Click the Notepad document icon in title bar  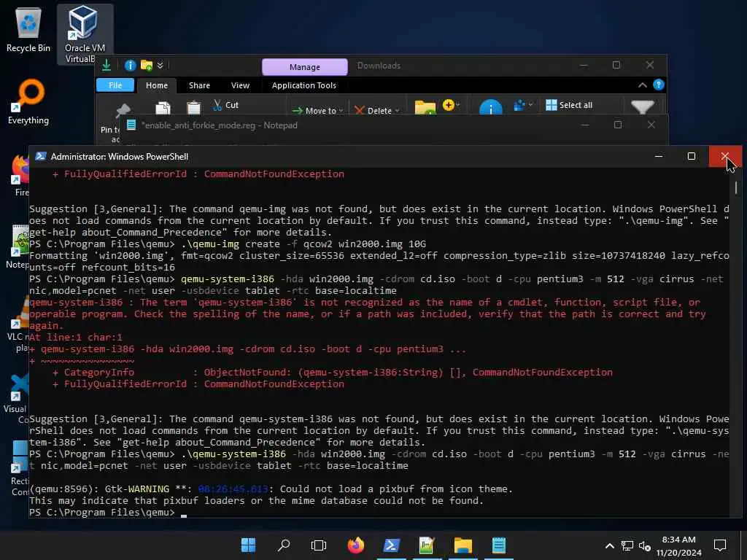pos(131,125)
